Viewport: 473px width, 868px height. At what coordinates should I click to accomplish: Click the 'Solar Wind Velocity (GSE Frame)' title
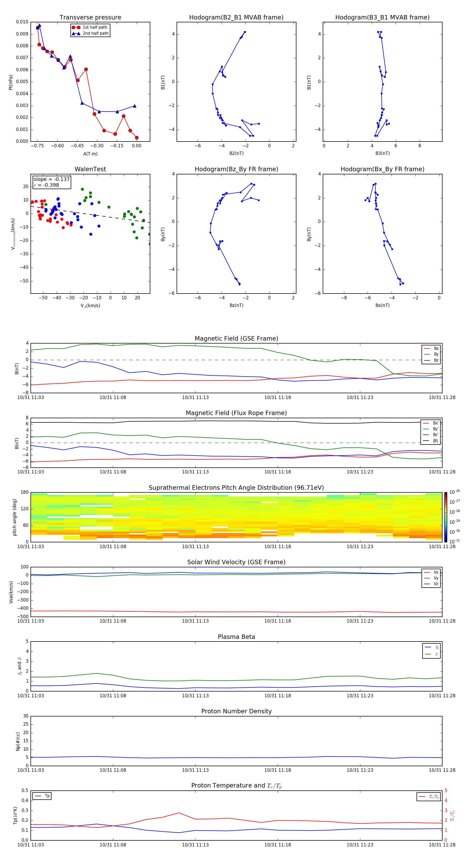[236, 562]
